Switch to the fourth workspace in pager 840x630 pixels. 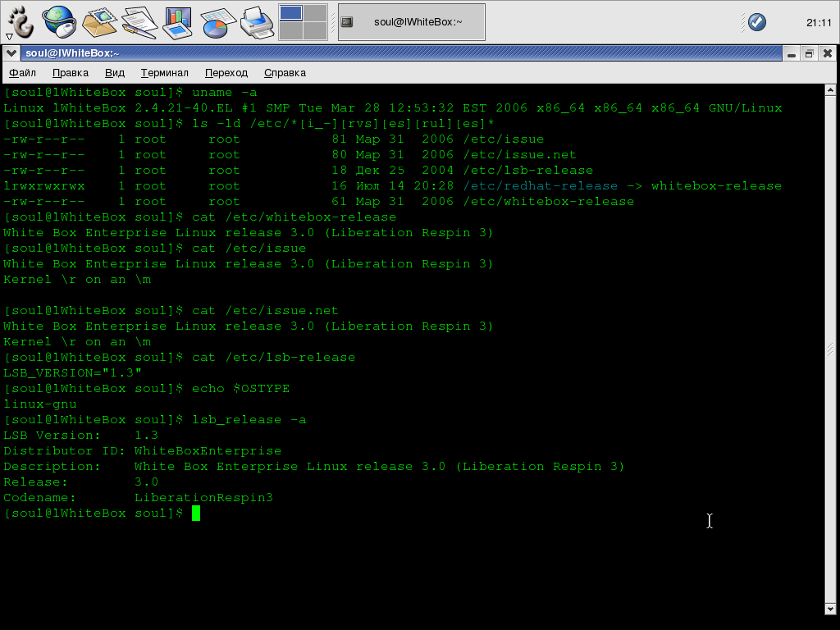click(x=315, y=30)
